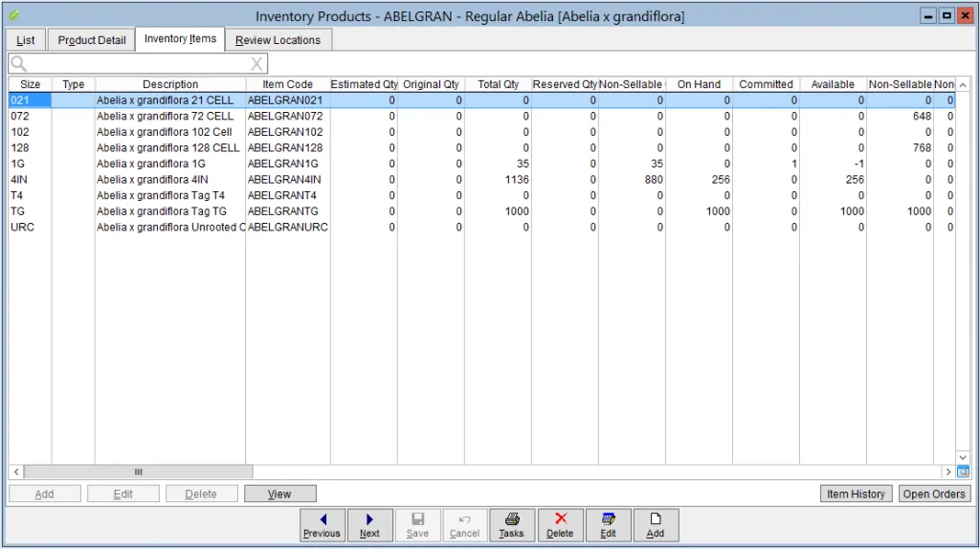The image size is (980, 549).
Task: Click the green app icon in title bar
Action: [x=13, y=15]
